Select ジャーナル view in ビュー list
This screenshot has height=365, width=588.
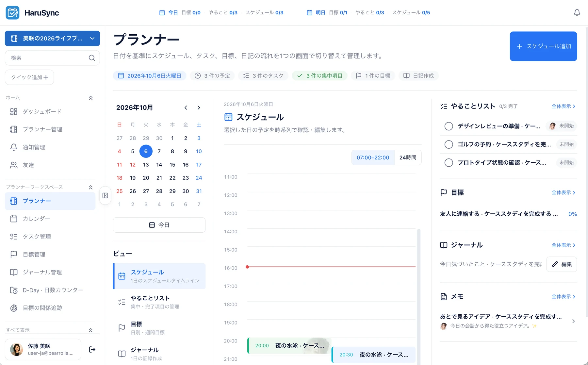click(x=159, y=354)
